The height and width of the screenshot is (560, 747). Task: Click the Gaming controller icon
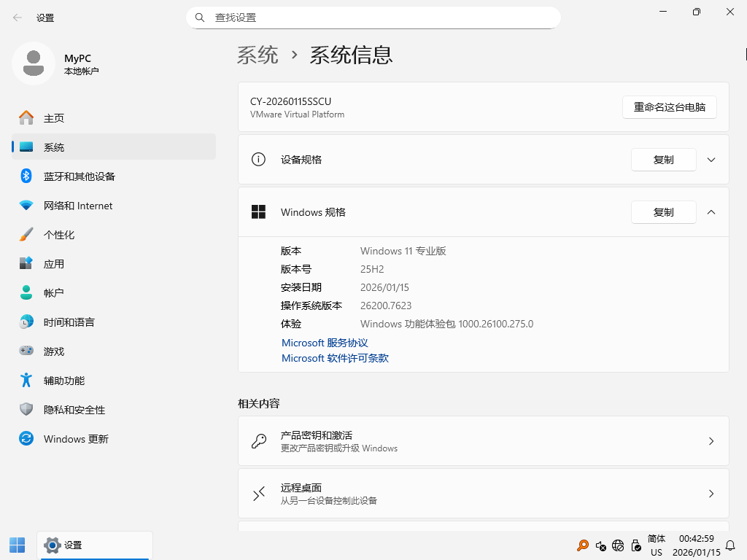coord(26,351)
